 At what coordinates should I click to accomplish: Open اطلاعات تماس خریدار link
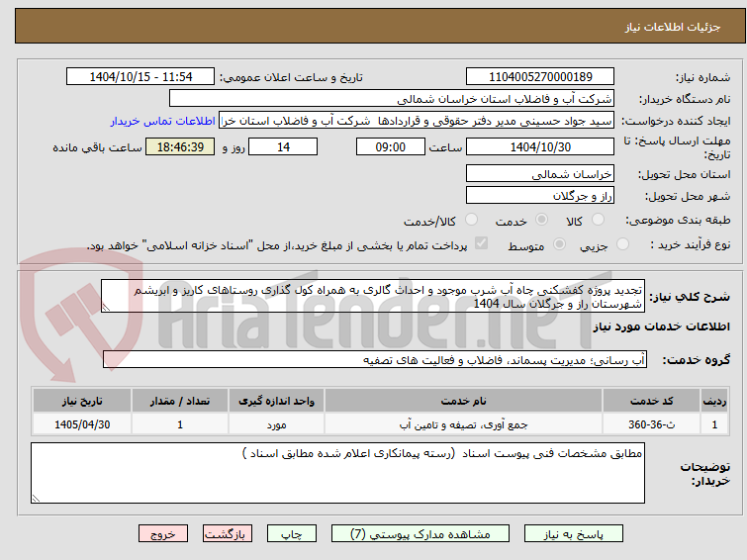pyautogui.click(x=163, y=121)
